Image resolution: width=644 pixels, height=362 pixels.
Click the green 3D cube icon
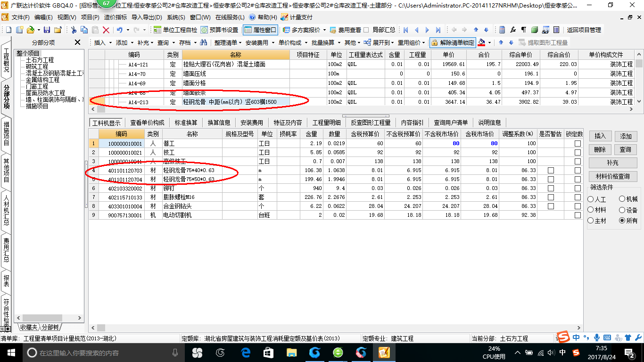click(535, 30)
